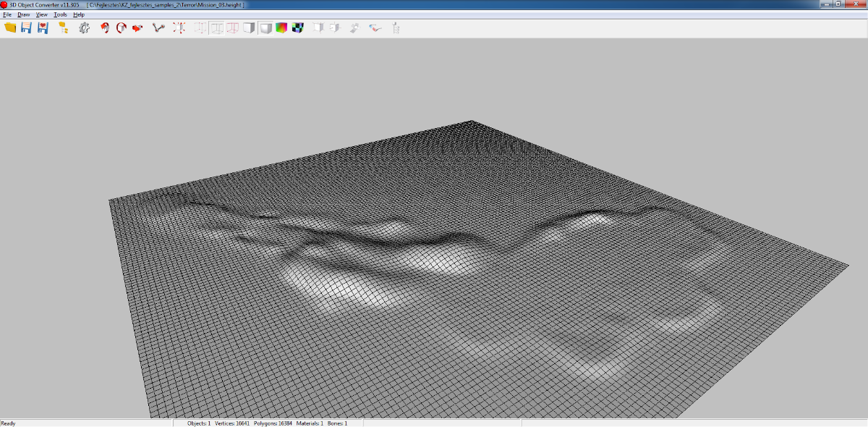Enable the rainbow colored cube render mode
This screenshot has height=427, width=868.
(281, 28)
